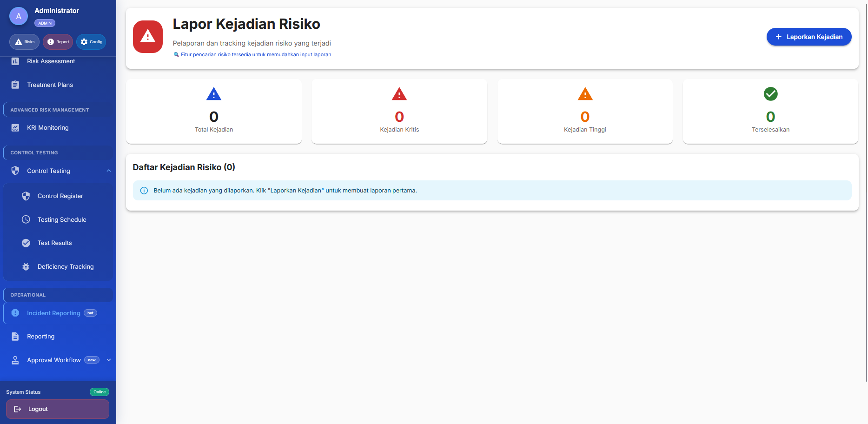Open the Report quick shortcut
Image resolution: width=868 pixels, height=424 pixels.
click(x=58, y=42)
